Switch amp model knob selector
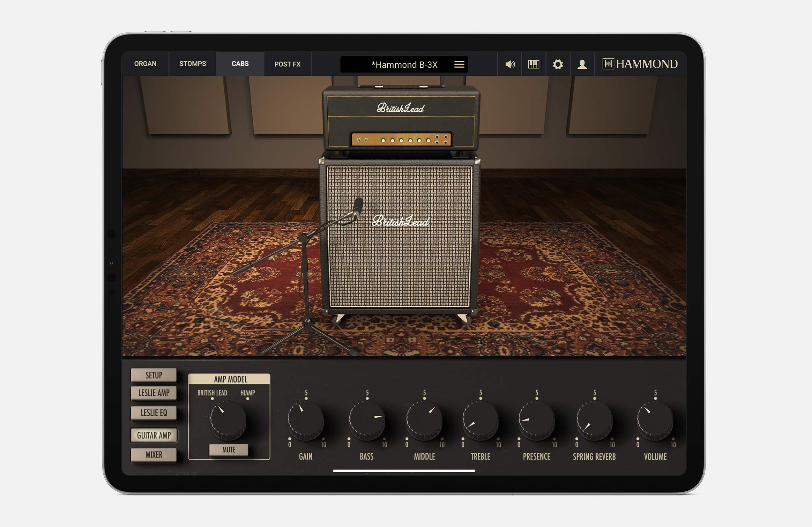Screen dimensions: 812x527 [x=228, y=420]
